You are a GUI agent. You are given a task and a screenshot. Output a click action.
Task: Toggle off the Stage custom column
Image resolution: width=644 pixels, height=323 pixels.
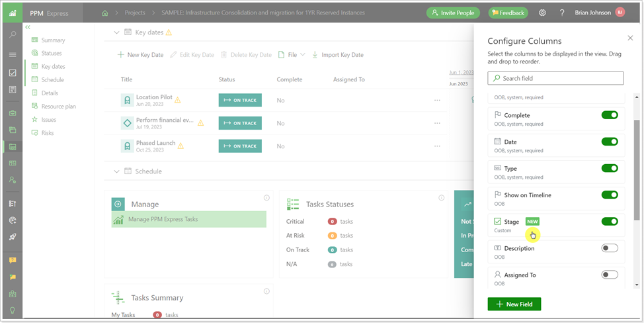pyautogui.click(x=610, y=222)
